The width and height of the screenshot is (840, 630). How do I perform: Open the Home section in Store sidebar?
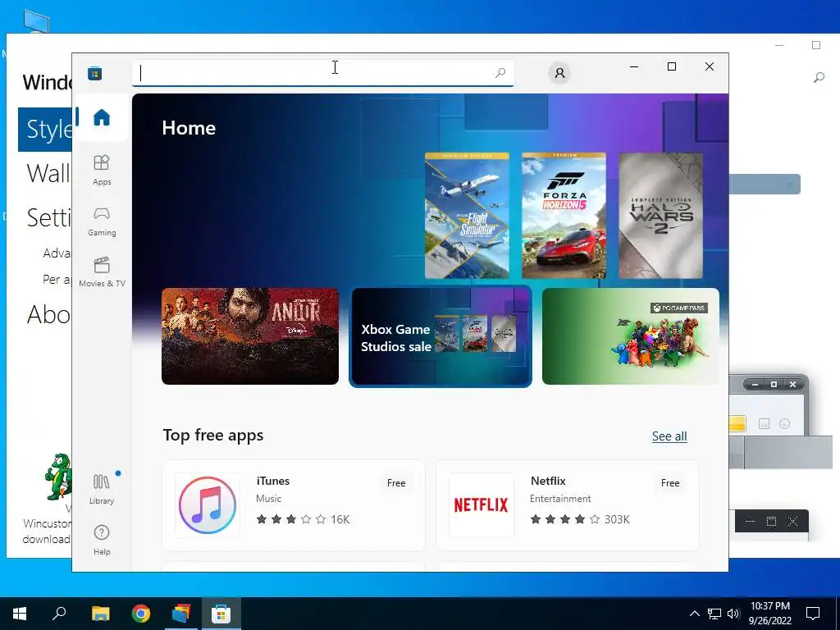(x=101, y=117)
